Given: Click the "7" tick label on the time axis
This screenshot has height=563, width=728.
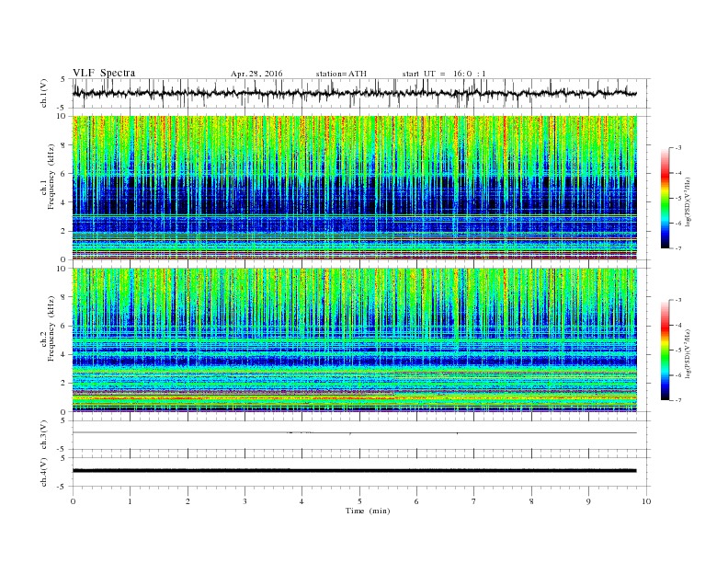Looking at the screenshot, I should point(474,501).
